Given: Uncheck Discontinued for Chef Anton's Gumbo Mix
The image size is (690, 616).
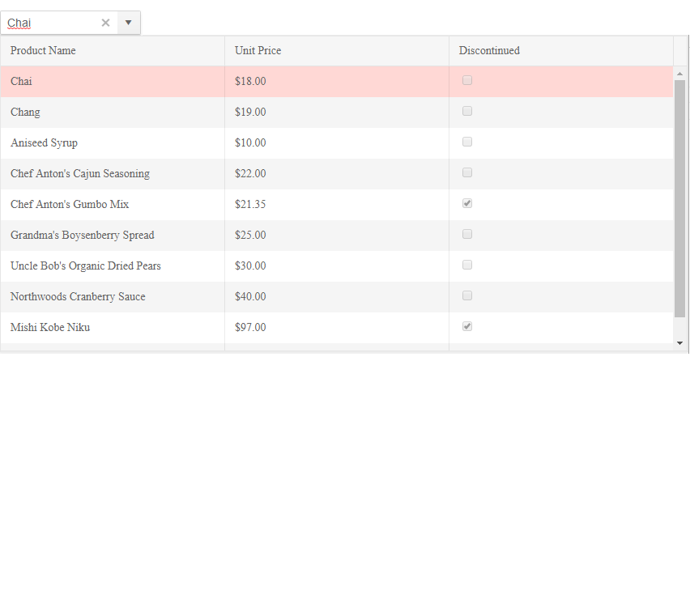Looking at the screenshot, I should coord(467,203).
